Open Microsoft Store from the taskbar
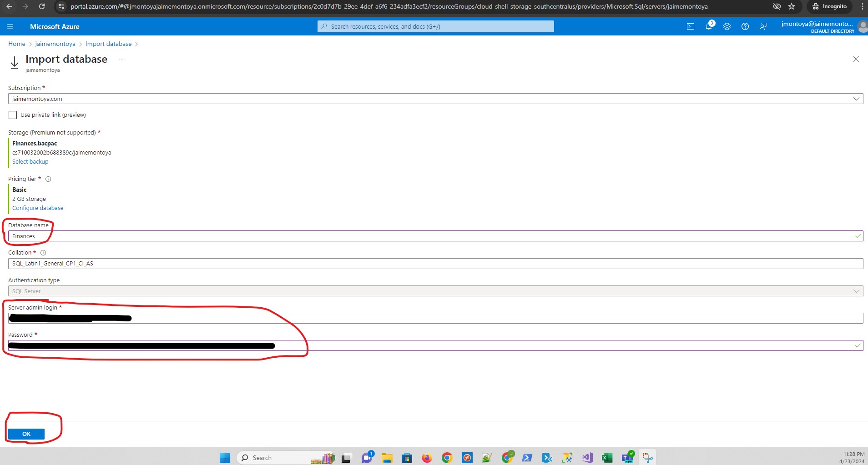868x465 pixels. 407,458
